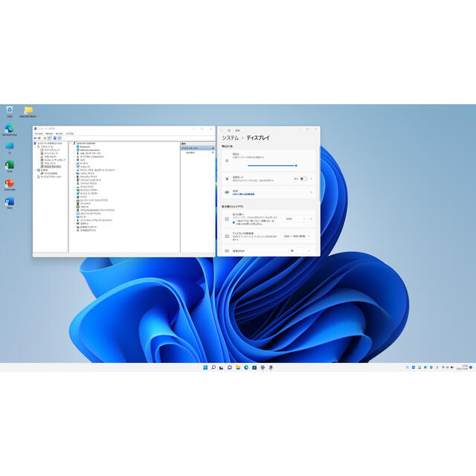Viewport: 476px width, 476px height.
Task: Switch to Settings via taskbar gear icon
Action: 263,367
